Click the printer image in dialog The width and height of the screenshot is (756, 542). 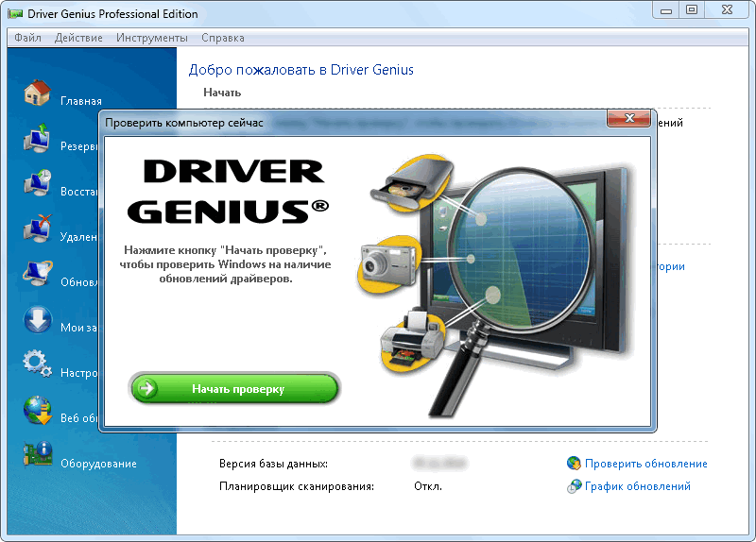[412, 342]
